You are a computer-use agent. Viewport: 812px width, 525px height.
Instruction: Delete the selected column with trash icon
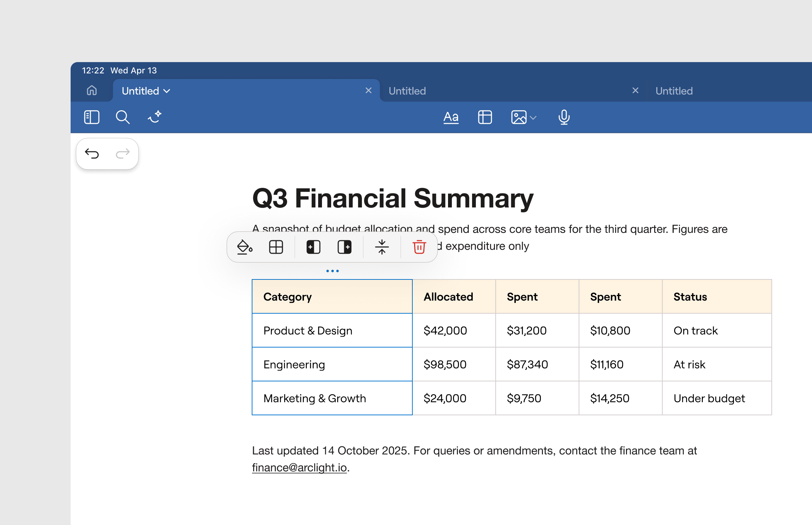coord(419,247)
